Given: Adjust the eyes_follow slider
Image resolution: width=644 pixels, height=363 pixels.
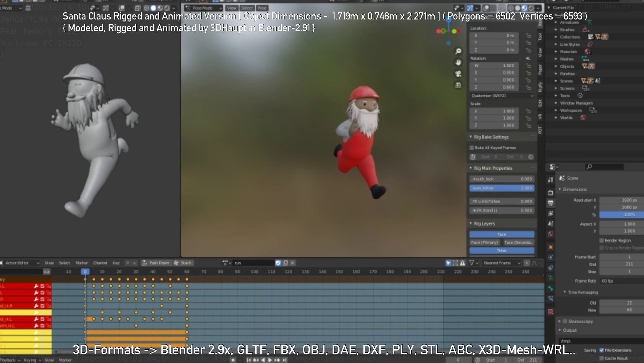Looking at the screenshot, I should click(x=502, y=188).
